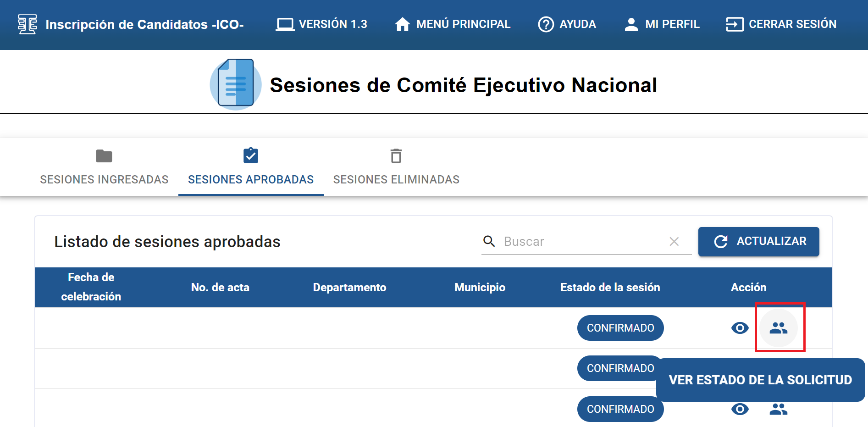Clear the search field with X icon

674,242
